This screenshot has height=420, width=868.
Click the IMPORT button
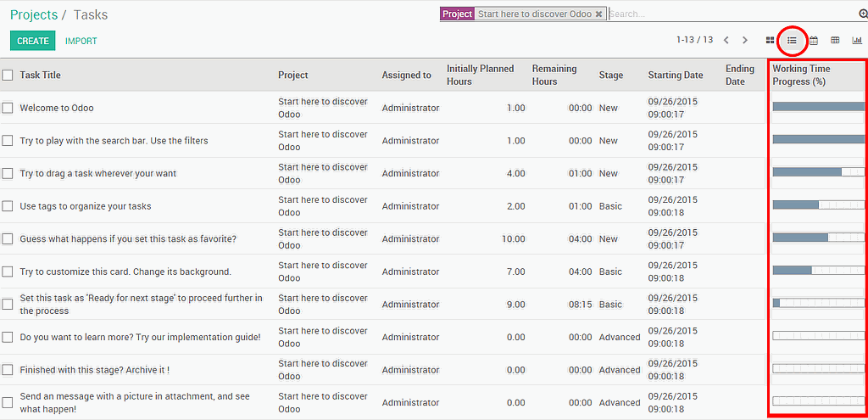81,41
